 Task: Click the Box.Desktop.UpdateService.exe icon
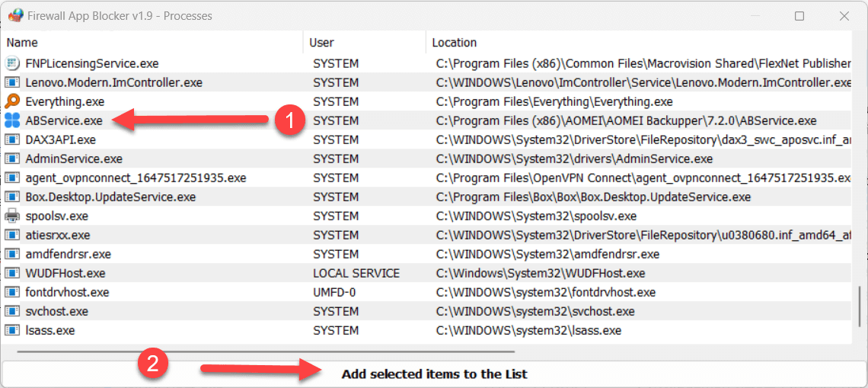(11, 197)
